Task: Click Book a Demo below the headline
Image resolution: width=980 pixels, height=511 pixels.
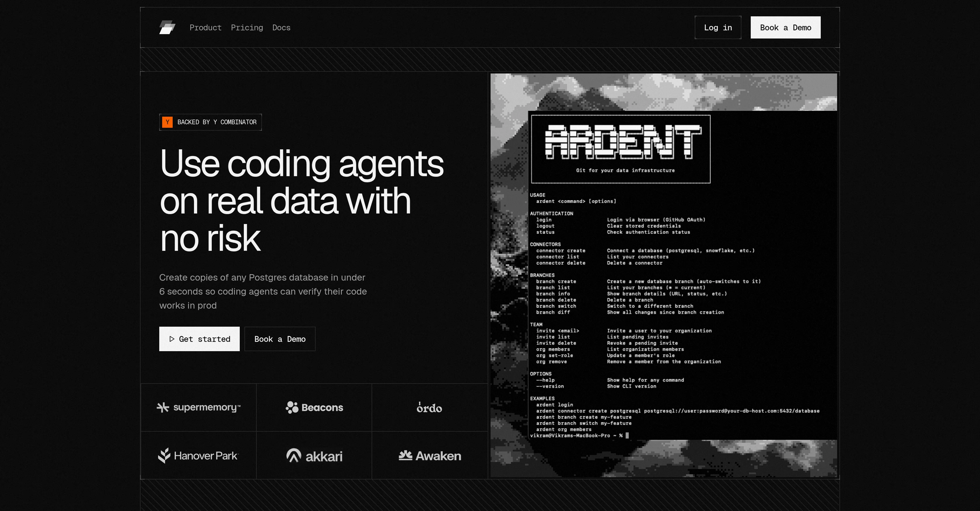Action: coord(280,339)
